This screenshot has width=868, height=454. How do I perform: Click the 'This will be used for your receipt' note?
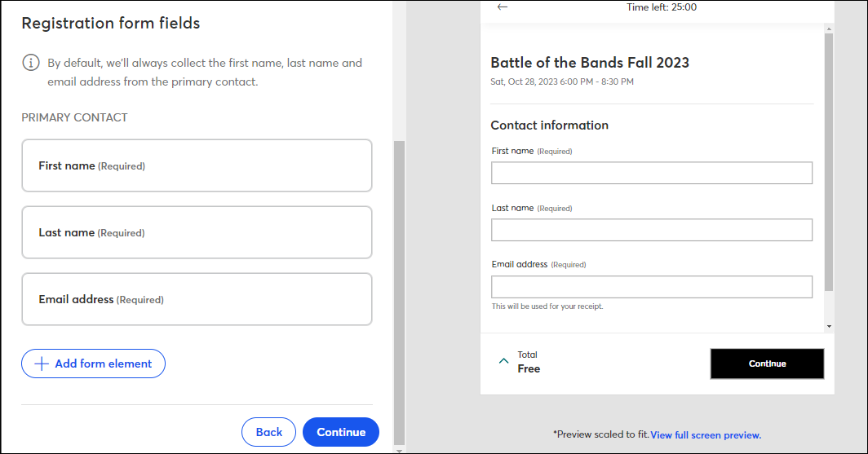(547, 306)
